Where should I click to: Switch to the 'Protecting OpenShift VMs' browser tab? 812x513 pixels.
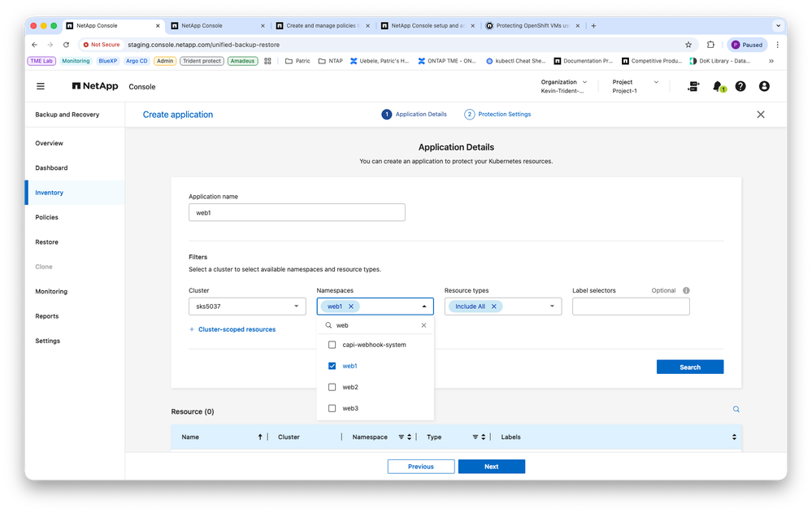click(532, 25)
